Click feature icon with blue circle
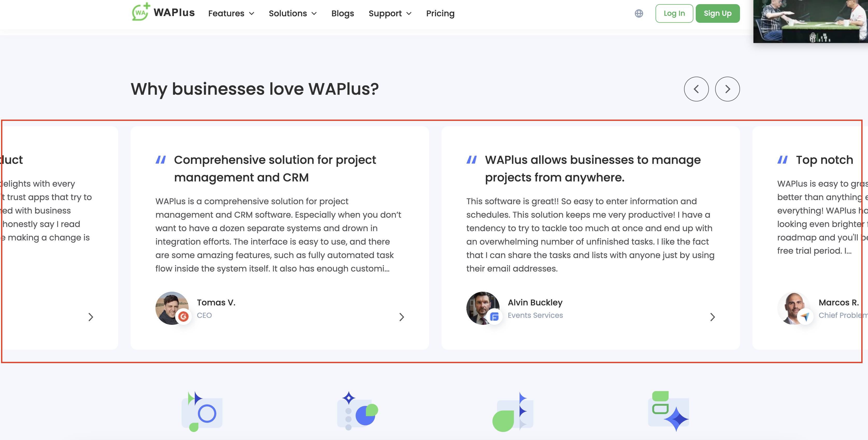 [x=202, y=411]
